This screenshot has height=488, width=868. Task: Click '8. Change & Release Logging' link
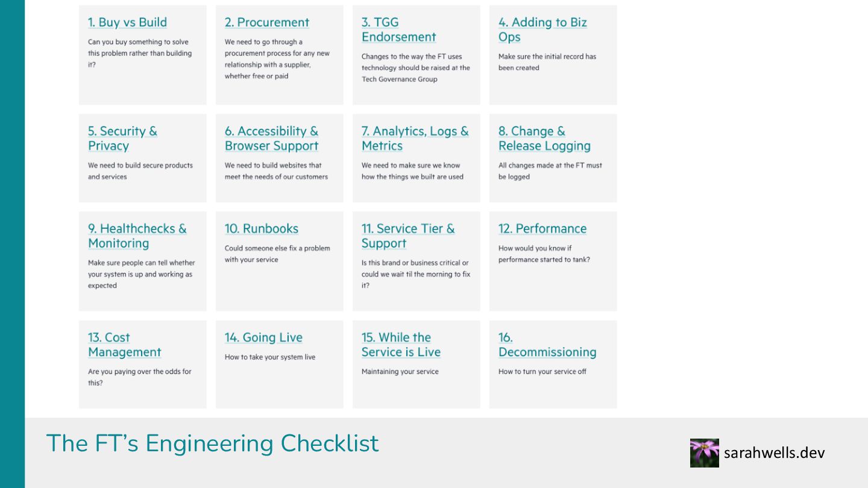[544, 139]
